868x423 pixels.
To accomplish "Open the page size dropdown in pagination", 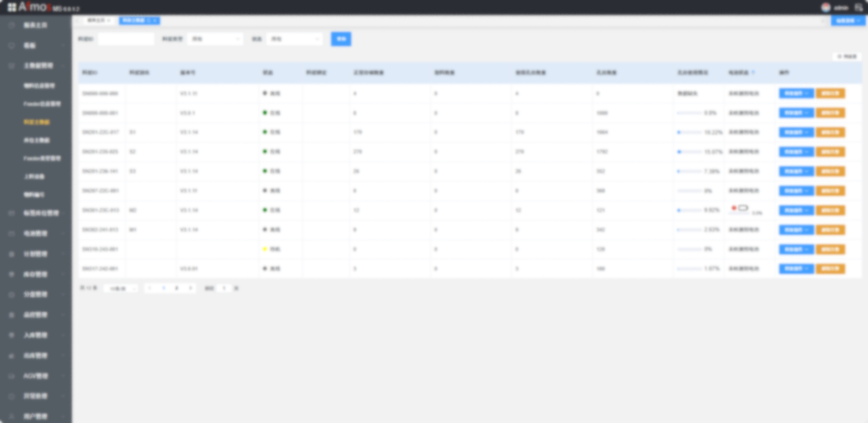I will [x=121, y=289].
